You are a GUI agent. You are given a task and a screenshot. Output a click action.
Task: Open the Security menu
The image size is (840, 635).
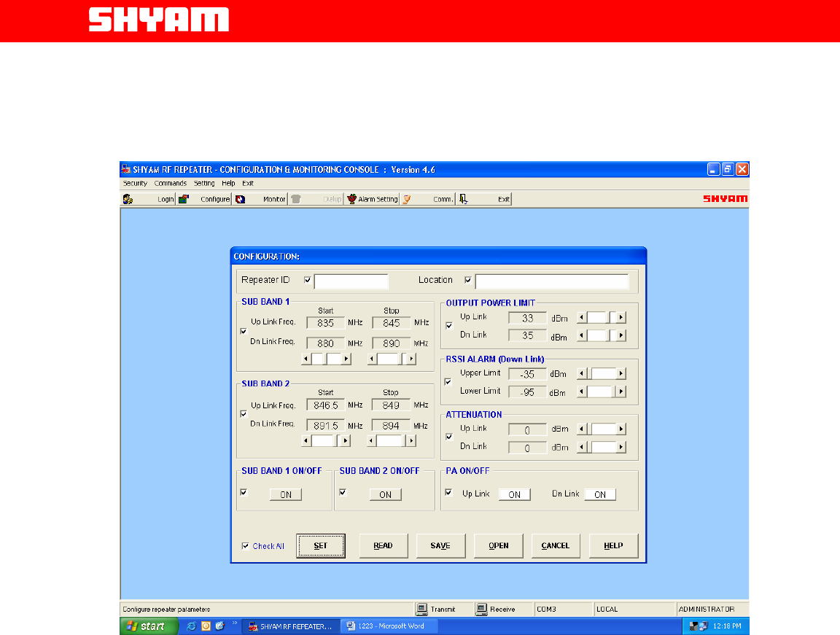tap(135, 184)
